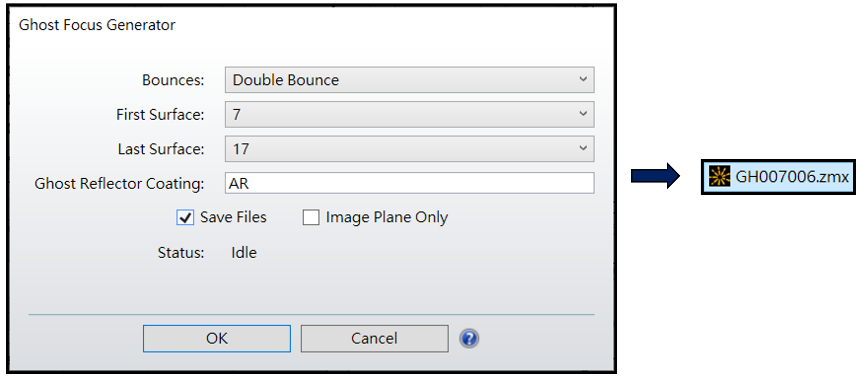Viewport: 868px width, 380px height.
Task: Click the GH007006.zmx file icon
Action: pyautogui.click(x=719, y=176)
